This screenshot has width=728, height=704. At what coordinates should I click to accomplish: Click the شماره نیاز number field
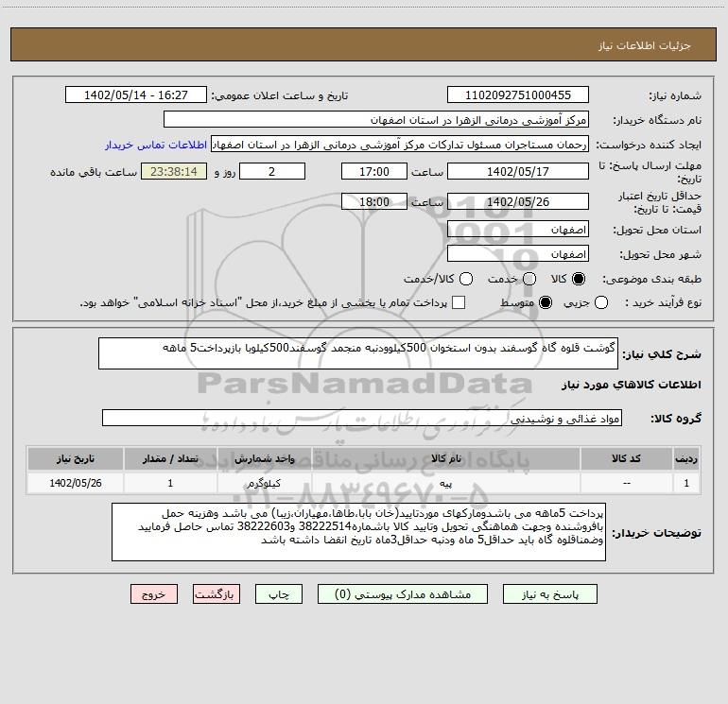click(518, 95)
